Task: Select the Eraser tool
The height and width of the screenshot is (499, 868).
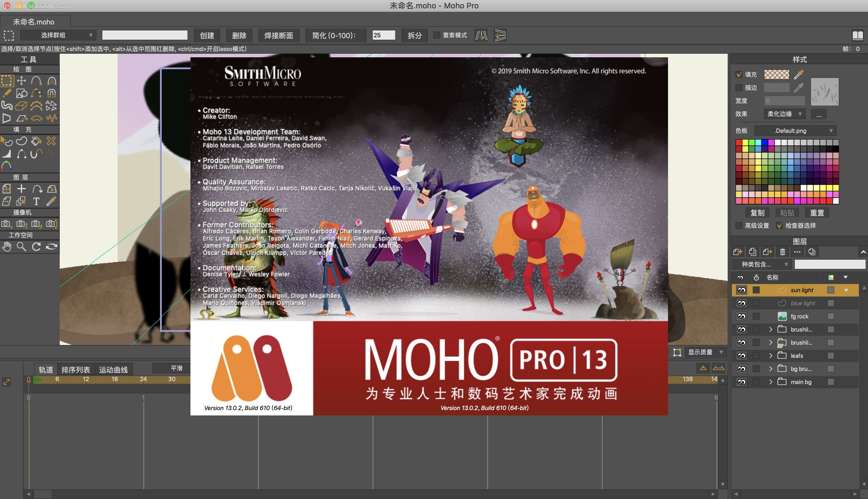Action: [x=21, y=106]
